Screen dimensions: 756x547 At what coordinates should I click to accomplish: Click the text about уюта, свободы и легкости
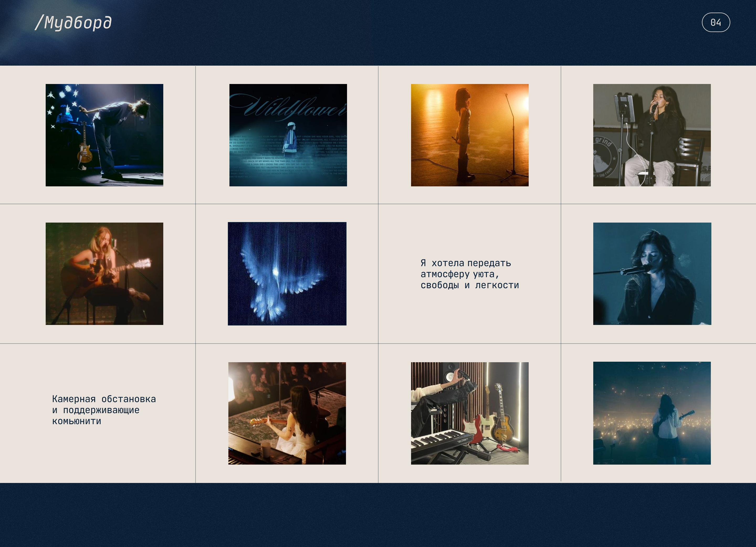(x=469, y=274)
